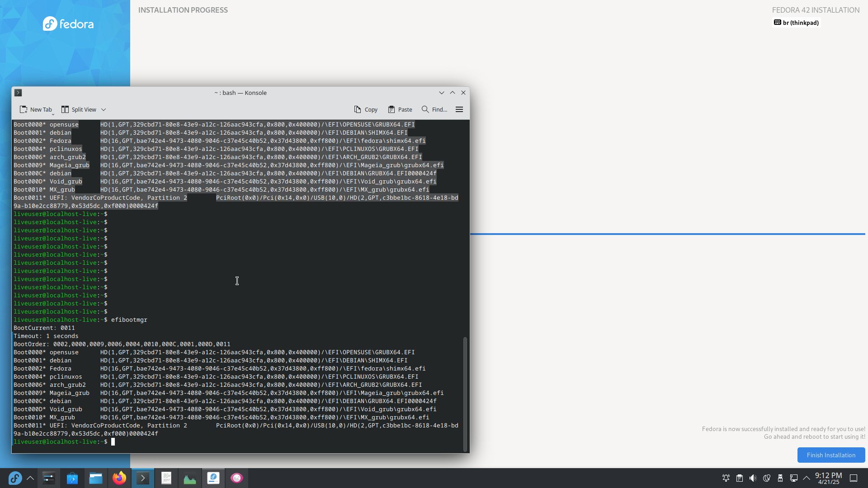This screenshot has height=488, width=868.
Task: Open Dolphin file manager from taskbar
Action: (x=96, y=478)
